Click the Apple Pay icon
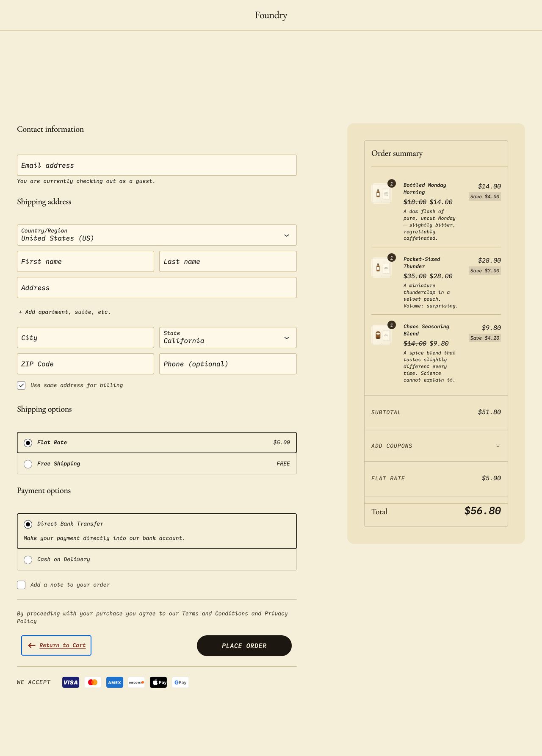 pyautogui.click(x=158, y=682)
